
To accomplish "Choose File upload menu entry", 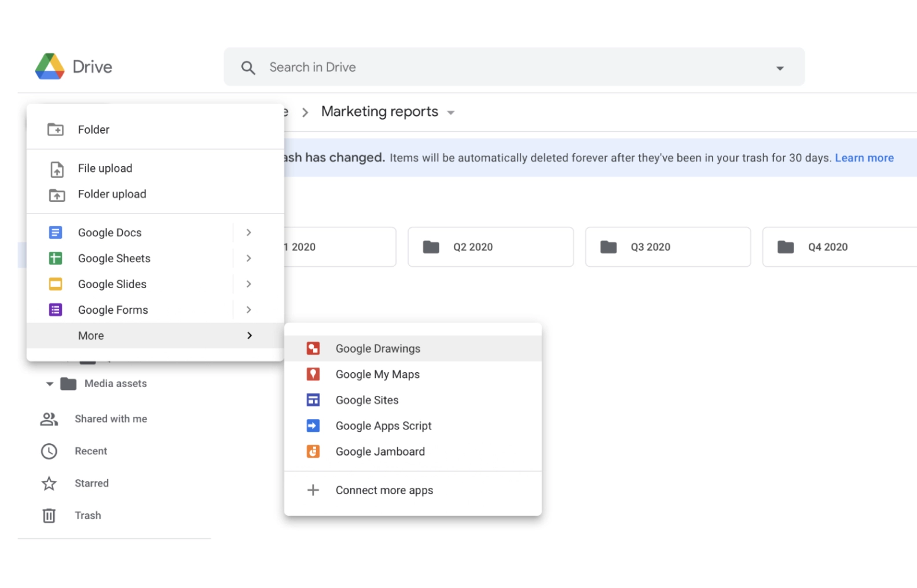I will coord(155,168).
